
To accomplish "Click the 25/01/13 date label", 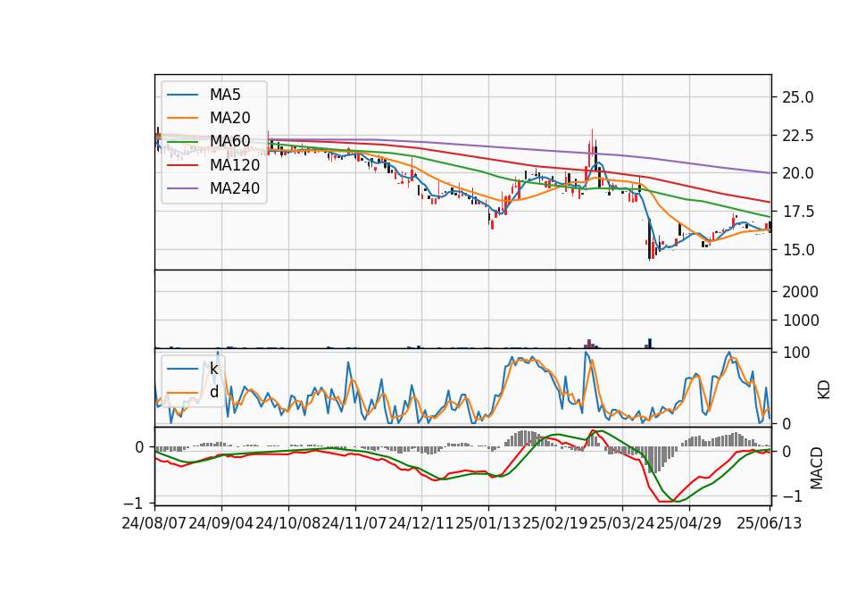I will (488, 523).
